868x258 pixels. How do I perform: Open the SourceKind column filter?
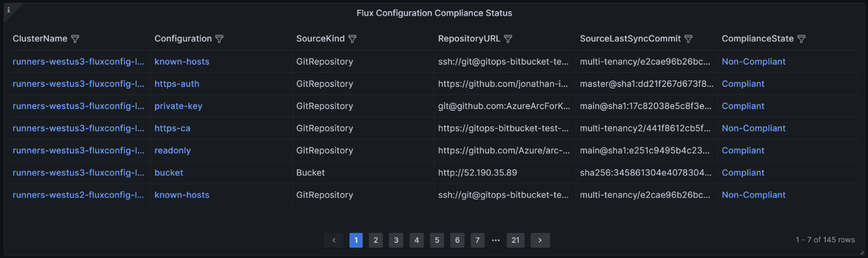click(352, 39)
